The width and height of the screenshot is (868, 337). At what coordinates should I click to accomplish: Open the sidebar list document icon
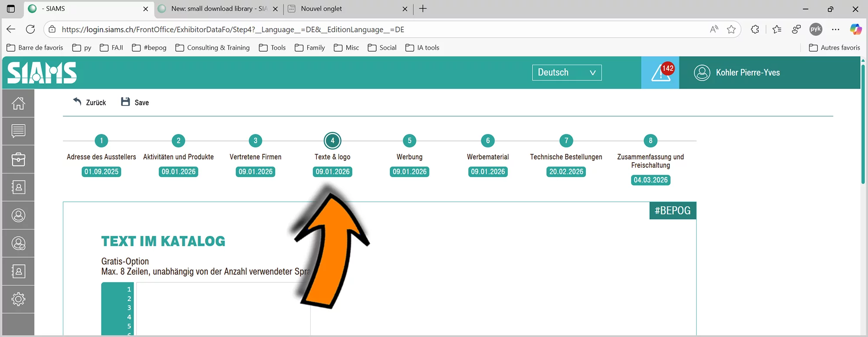click(x=18, y=131)
